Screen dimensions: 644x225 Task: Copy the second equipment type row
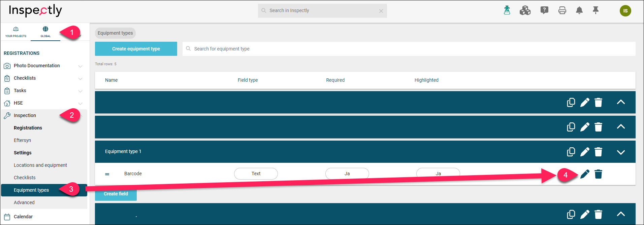click(571, 127)
